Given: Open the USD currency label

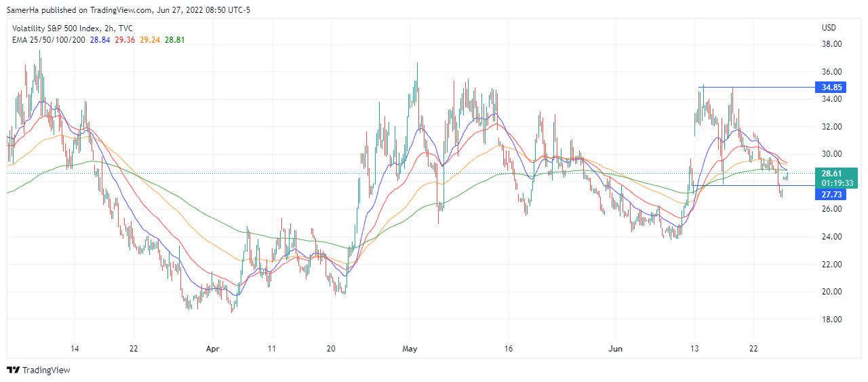Looking at the screenshot, I should [x=829, y=28].
